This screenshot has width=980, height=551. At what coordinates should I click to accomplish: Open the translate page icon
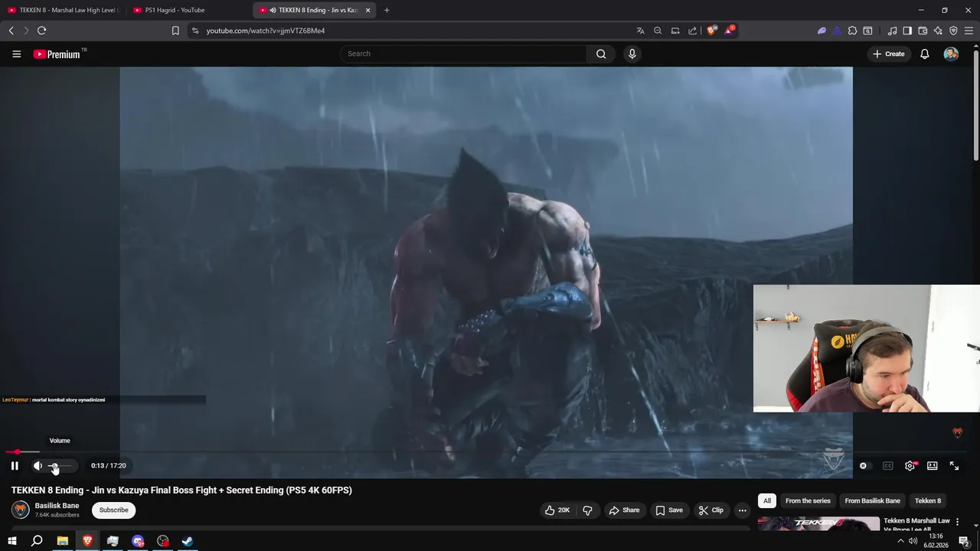point(640,31)
